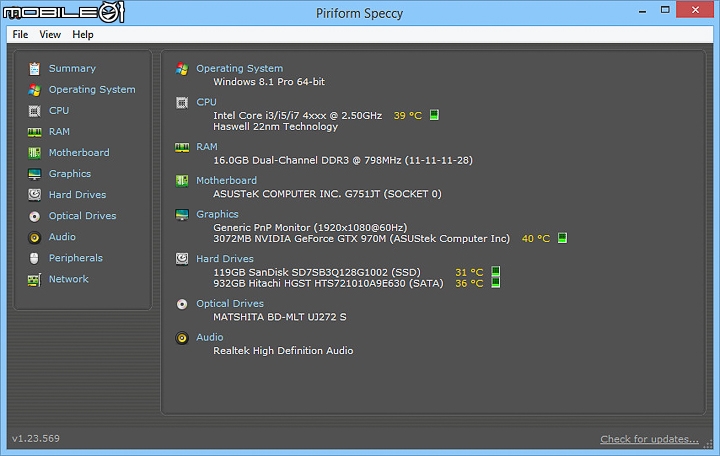The width and height of the screenshot is (720, 456).
Task: Click the CPU heading in summary panel
Action: (x=207, y=102)
